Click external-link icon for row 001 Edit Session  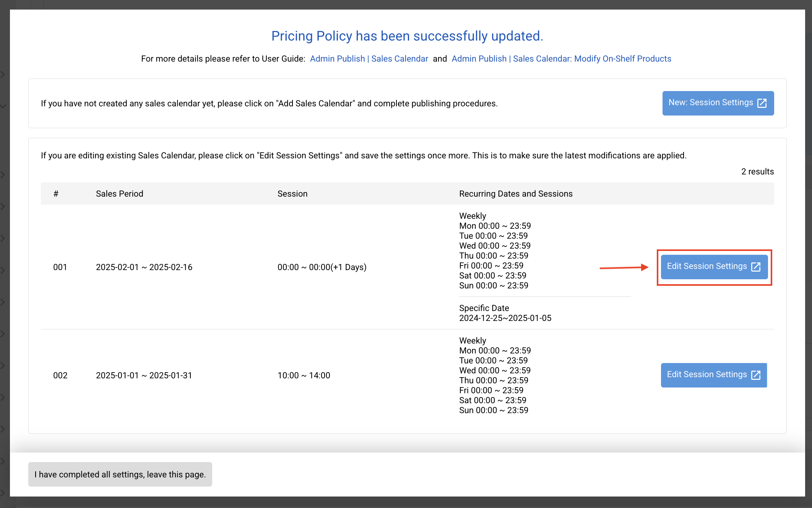[756, 267]
